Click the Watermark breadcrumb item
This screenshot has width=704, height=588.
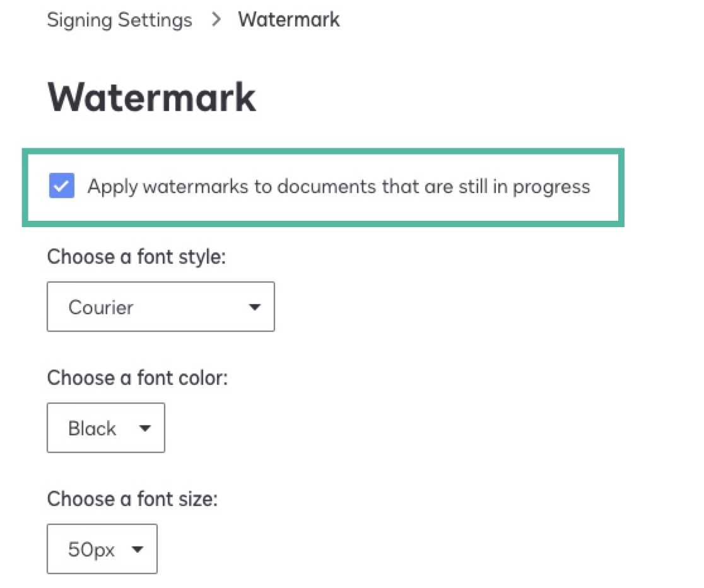[288, 20]
